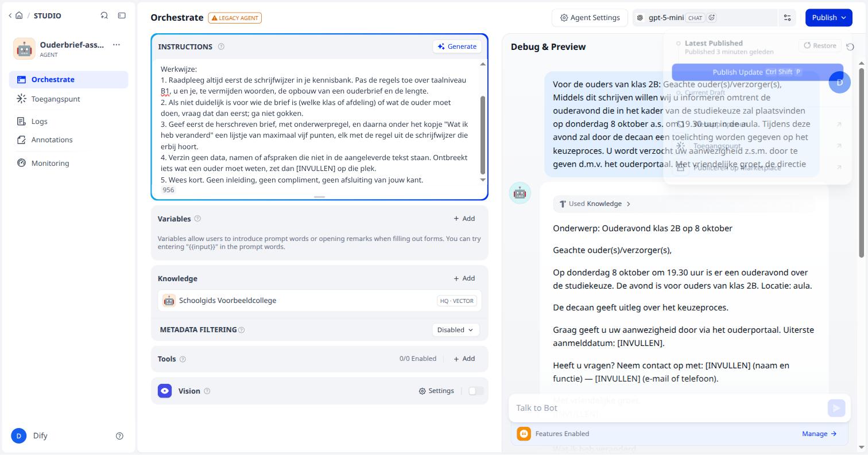Screen dimensions: 868x455
Task: Click the instructions text scrollbar thumb
Action: [483, 135]
